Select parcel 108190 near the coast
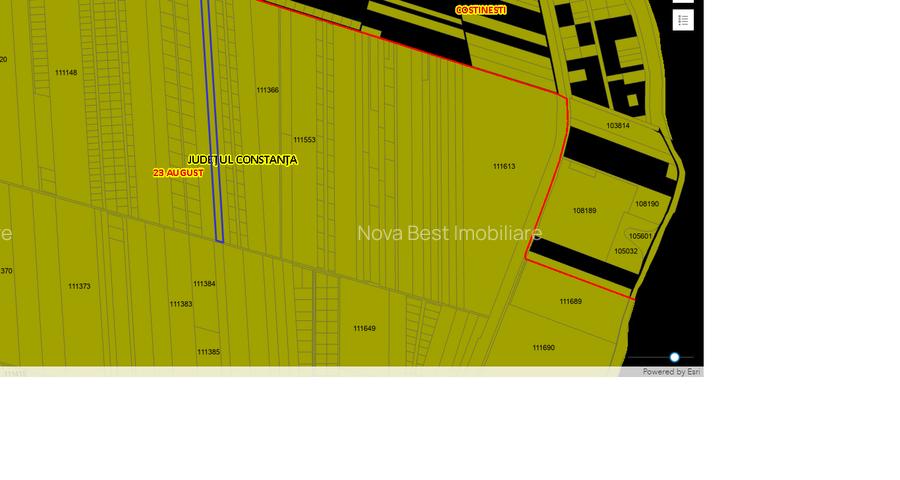 pyautogui.click(x=647, y=204)
